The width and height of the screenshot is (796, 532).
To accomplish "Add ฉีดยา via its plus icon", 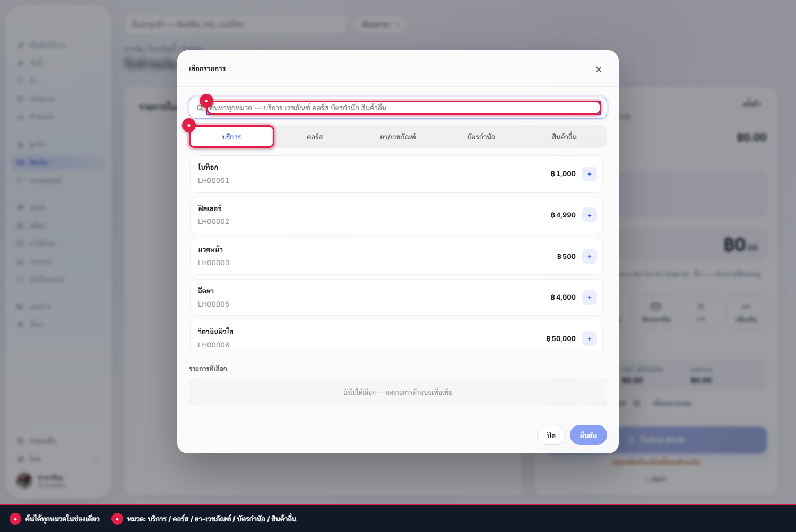I will [590, 298].
